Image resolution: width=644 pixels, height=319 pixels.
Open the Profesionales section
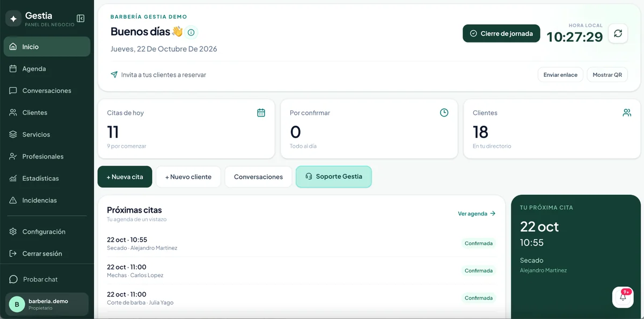[x=47, y=157]
